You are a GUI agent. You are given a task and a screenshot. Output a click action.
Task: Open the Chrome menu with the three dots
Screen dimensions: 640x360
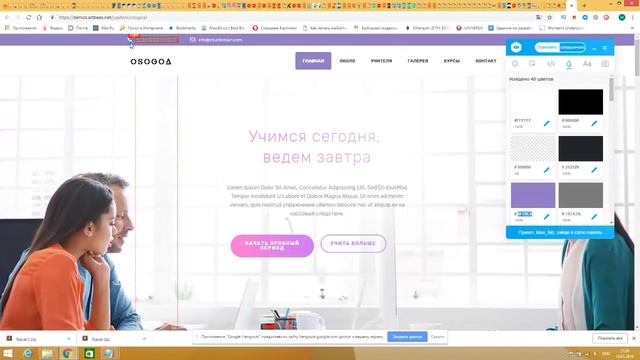[633, 18]
